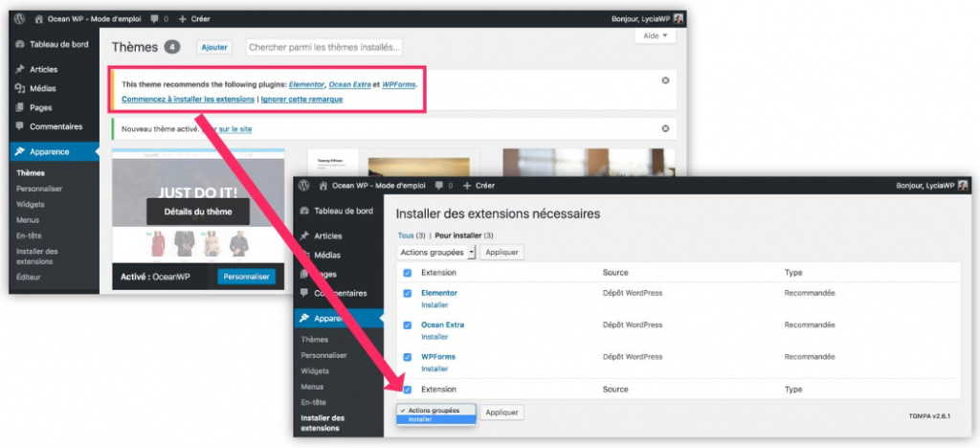Open the Ocean Extra plugin name link

tap(442, 325)
